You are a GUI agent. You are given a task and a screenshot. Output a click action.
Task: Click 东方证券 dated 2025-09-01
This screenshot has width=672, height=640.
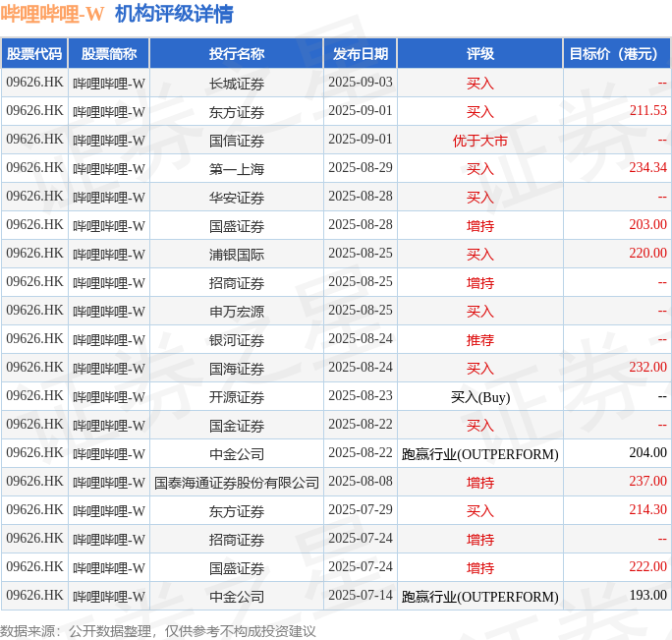(x=237, y=112)
